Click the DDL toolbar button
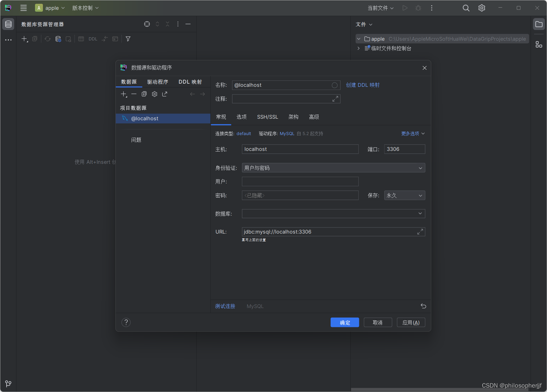 [93, 39]
